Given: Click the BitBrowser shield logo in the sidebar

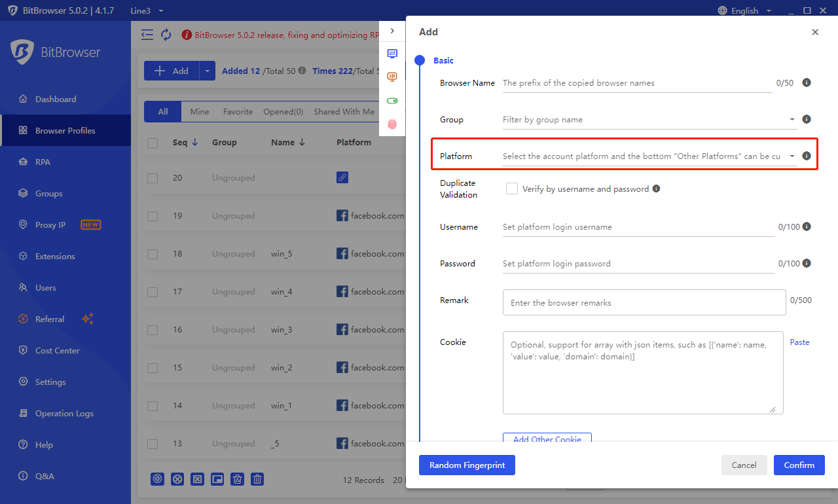Looking at the screenshot, I should pyautogui.click(x=22, y=52).
